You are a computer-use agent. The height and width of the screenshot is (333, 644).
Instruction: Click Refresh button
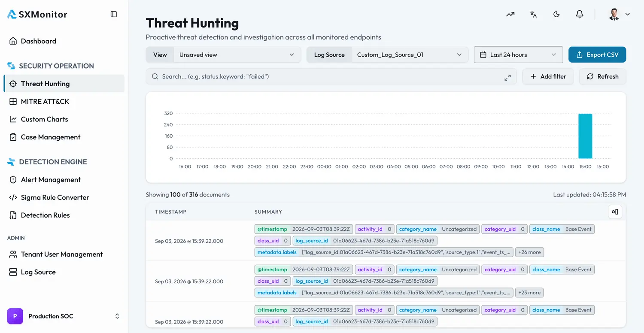[x=603, y=77]
